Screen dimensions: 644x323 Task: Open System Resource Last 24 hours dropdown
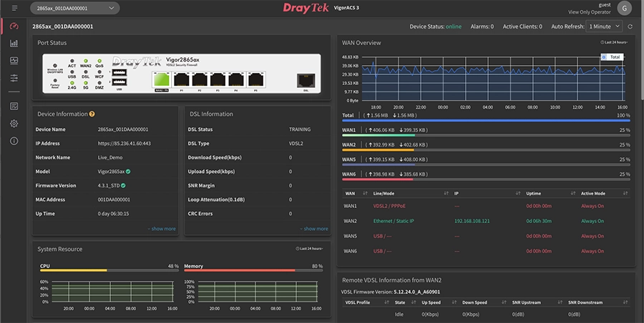pos(309,249)
